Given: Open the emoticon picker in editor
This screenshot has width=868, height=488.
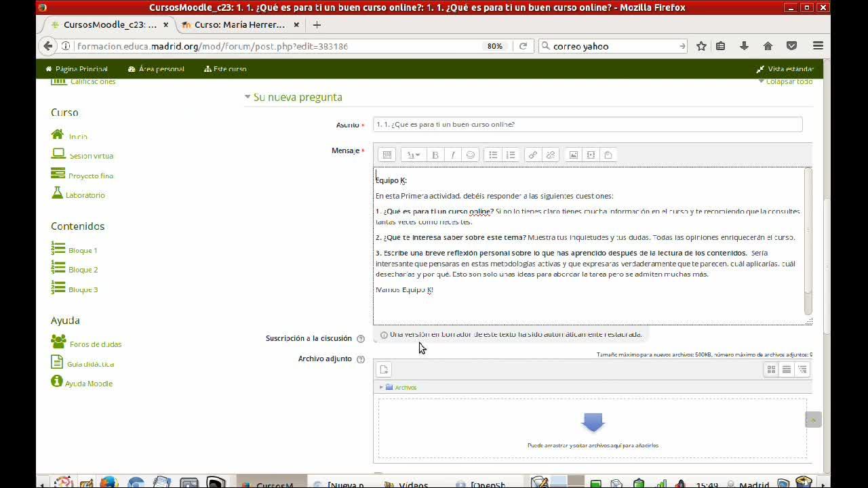Looking at the screenshot, I should point(471,155).
